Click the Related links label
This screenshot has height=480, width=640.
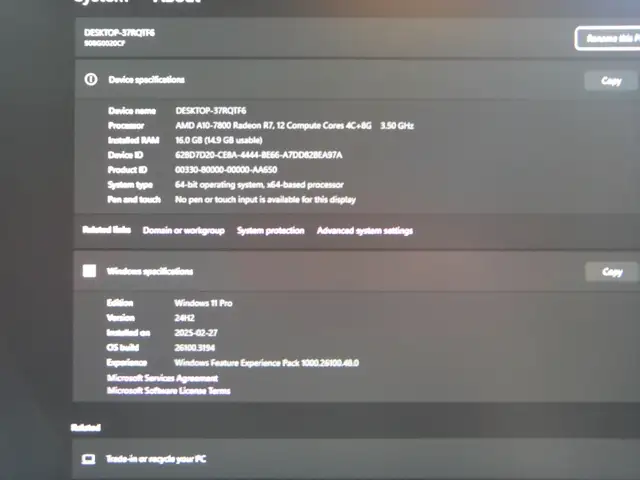click(x=107, y=230)
